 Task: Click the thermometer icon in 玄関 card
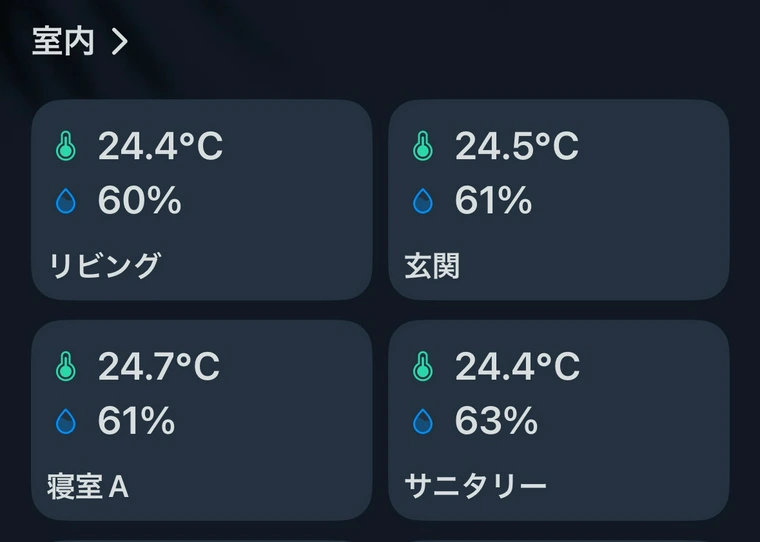(x=423, y=148)
